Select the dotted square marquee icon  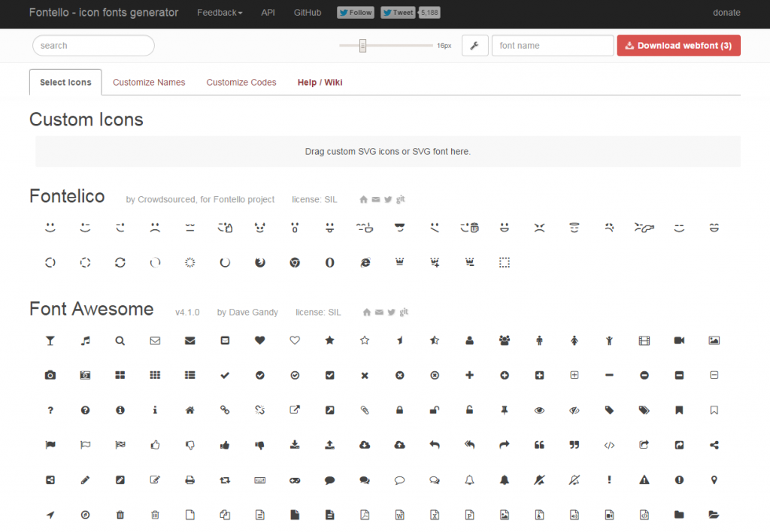505,262
